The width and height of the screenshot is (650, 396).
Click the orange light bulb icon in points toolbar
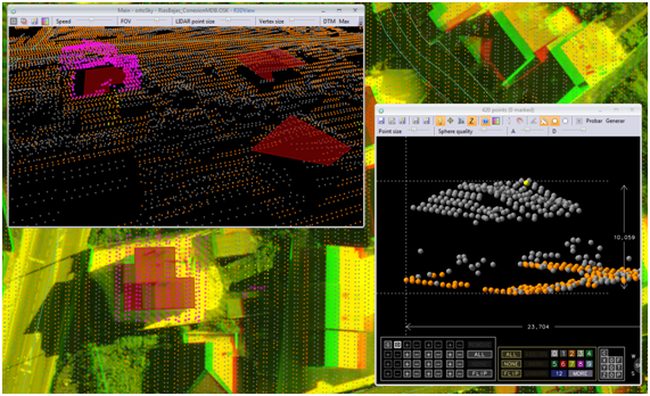coord(440,121)
